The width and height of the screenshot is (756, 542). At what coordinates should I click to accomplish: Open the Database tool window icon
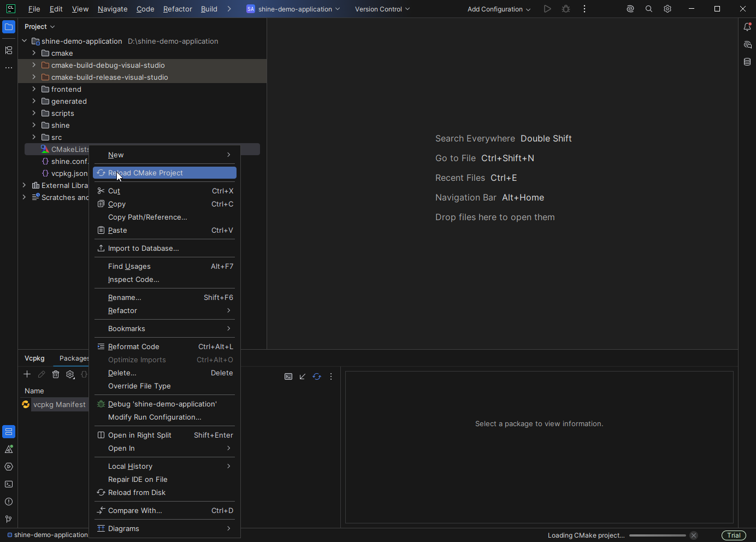(747, 62)
